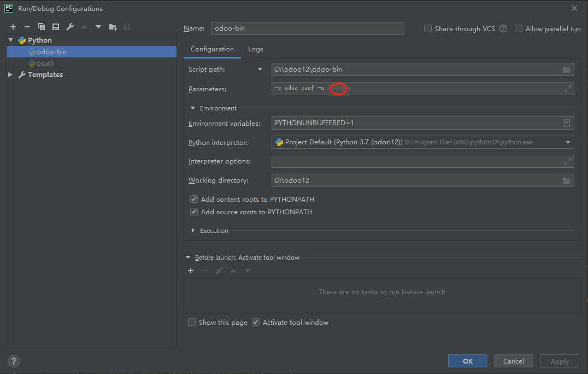
Task: Collapse the Python tree node
Action: [x=11, y=40]
